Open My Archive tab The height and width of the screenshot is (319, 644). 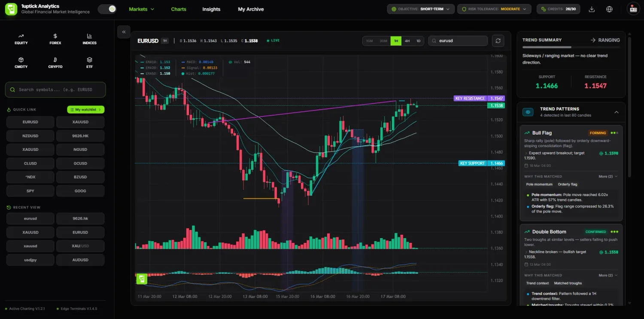coord(251,9)
